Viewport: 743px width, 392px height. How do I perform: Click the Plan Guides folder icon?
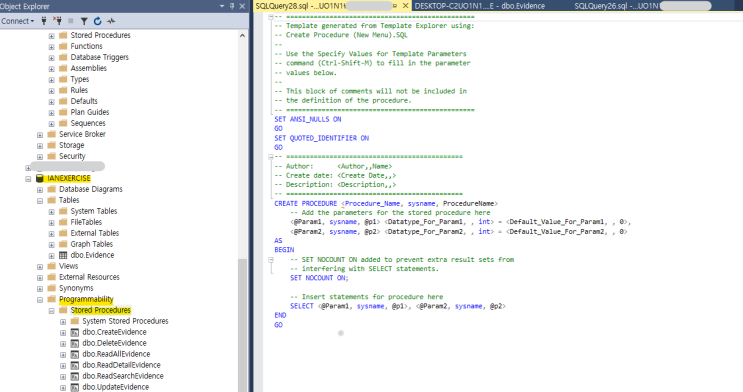coord(63,112)
